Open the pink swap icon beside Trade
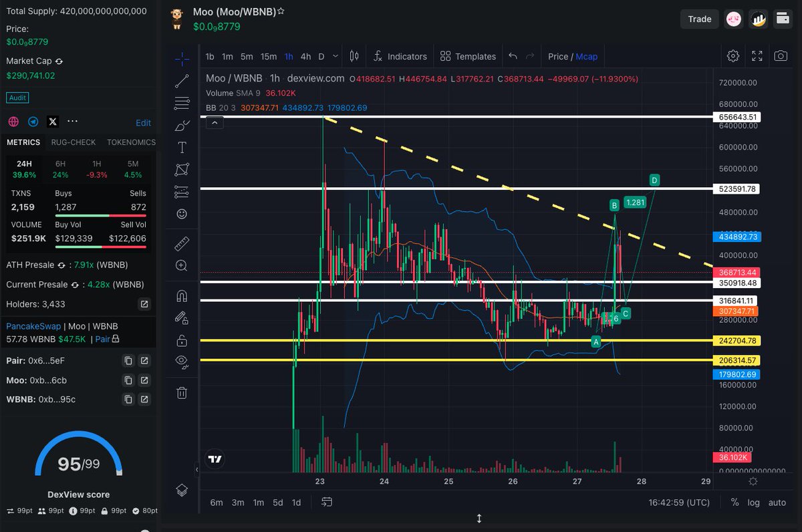Viewport: 802px width, 532px height. tap(734, 19)
